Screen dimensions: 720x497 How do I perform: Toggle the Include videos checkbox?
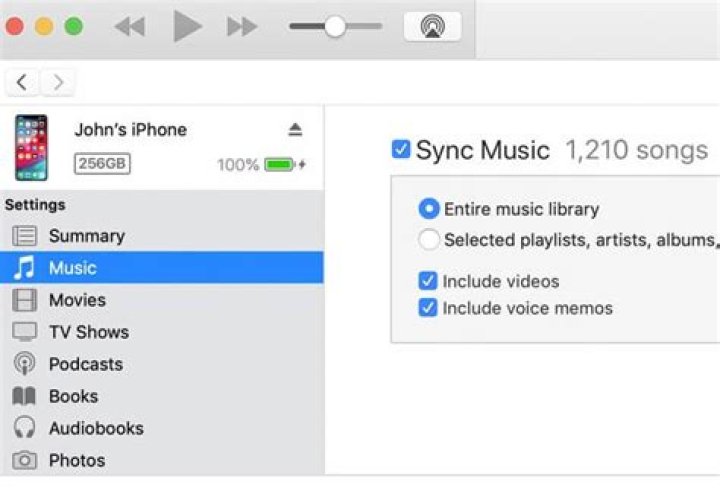428,281
